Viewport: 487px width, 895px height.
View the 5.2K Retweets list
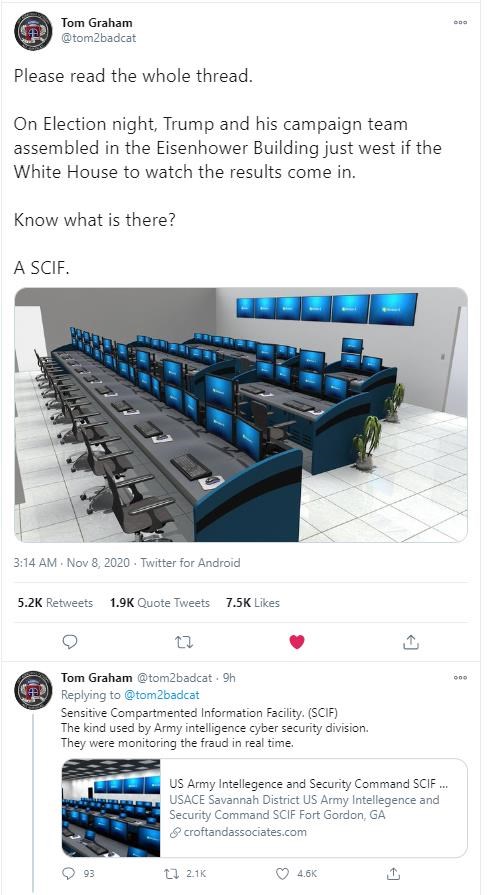click(x=55, y=603)
